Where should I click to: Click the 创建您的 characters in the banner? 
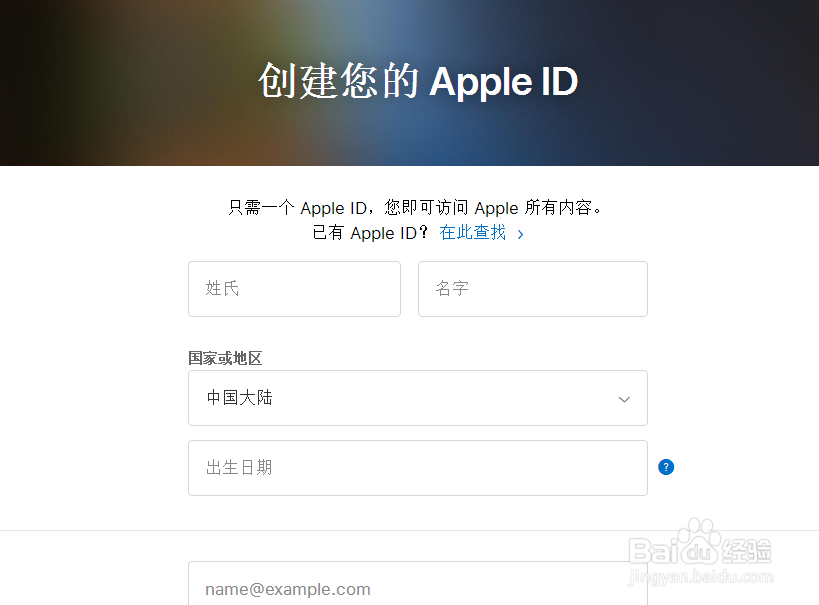(x=338, y=81)
